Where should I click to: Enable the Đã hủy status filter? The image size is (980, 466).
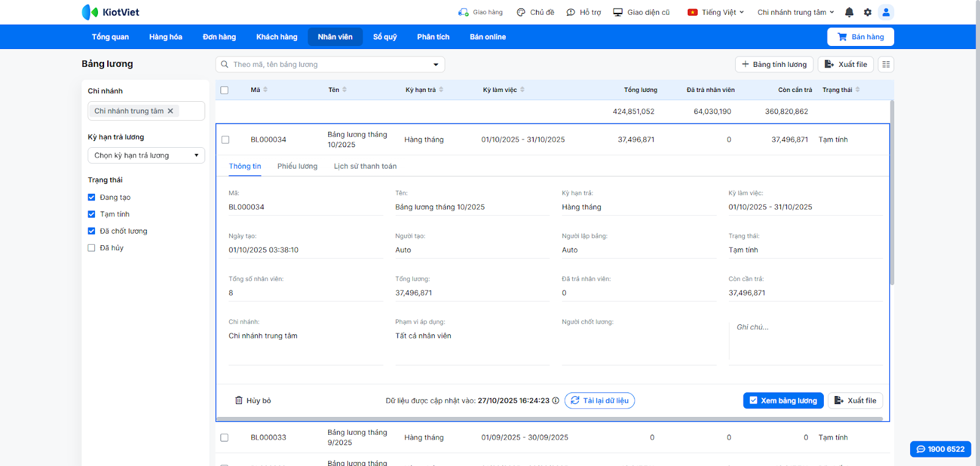(91, 248)
